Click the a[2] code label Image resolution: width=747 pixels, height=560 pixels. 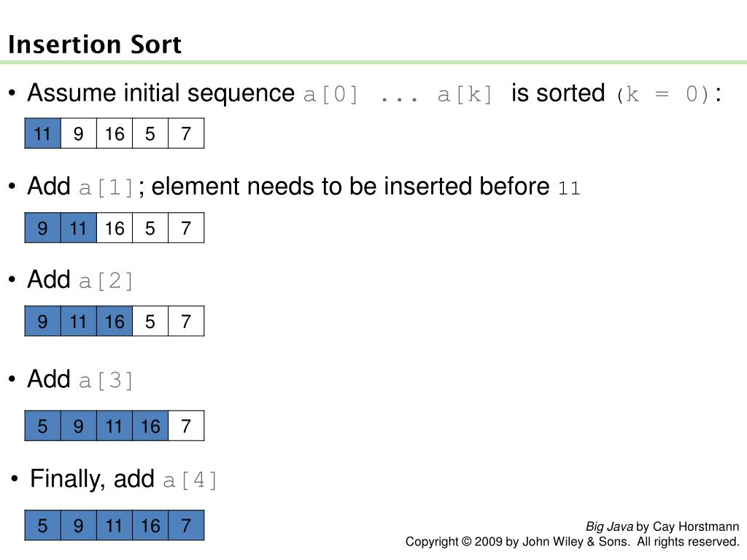click(106, 281)
